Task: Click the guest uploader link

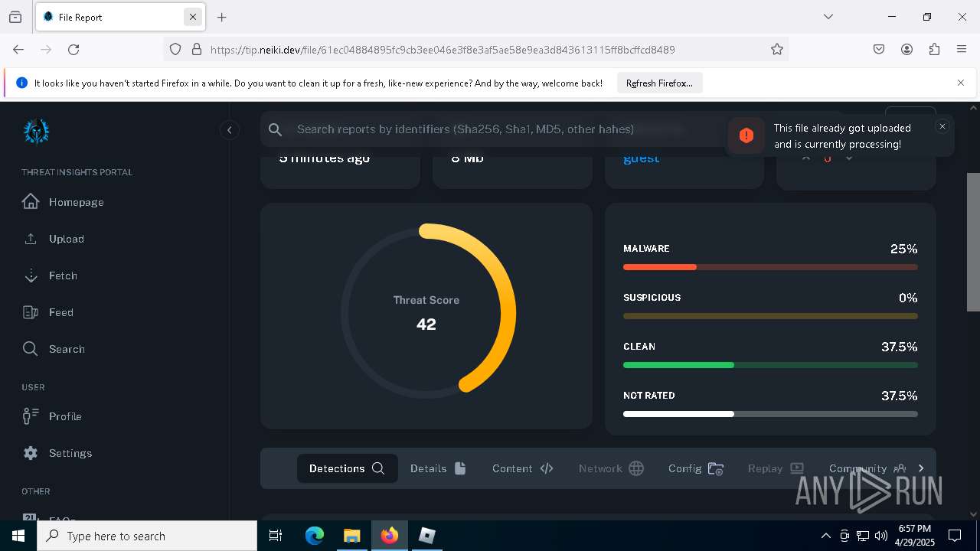Action: point(641,158)
